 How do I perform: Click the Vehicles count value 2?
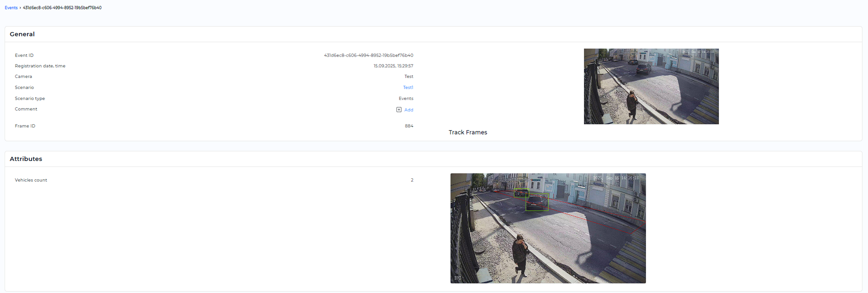pyautogui.click(x=412, y=180)
